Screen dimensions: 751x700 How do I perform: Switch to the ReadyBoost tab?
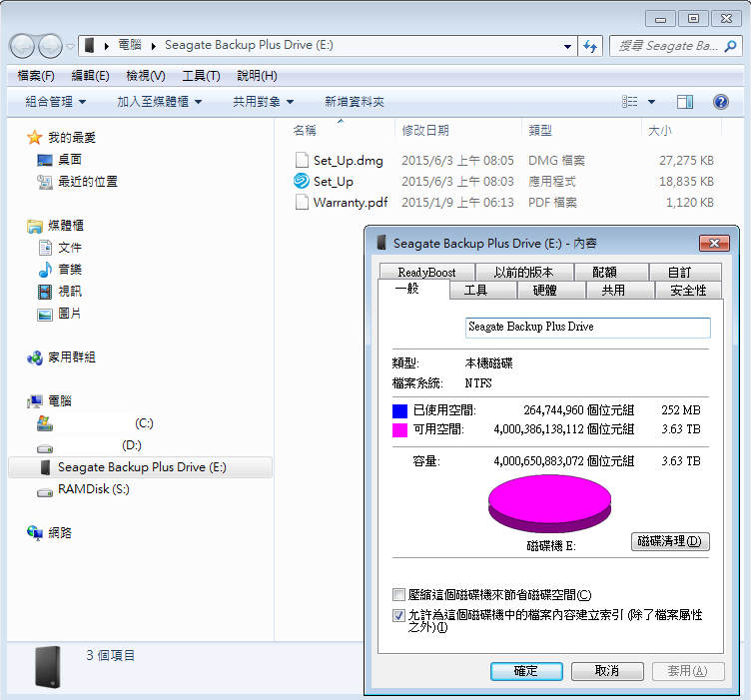[x=426, y=272]
